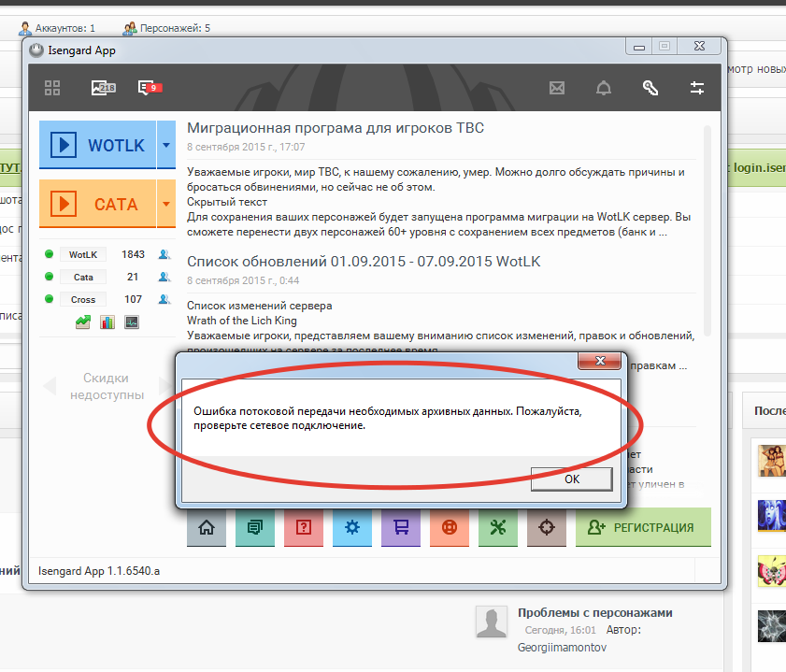Open author Georgiimamontov profile link
Viewport: 786px width, 672px height.
562,648
